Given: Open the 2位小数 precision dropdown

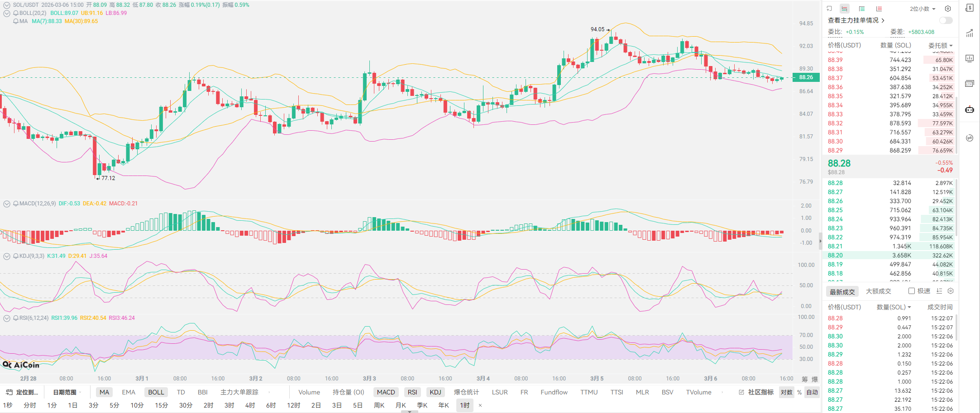Looking at the screenshot, I should point(922,9).
